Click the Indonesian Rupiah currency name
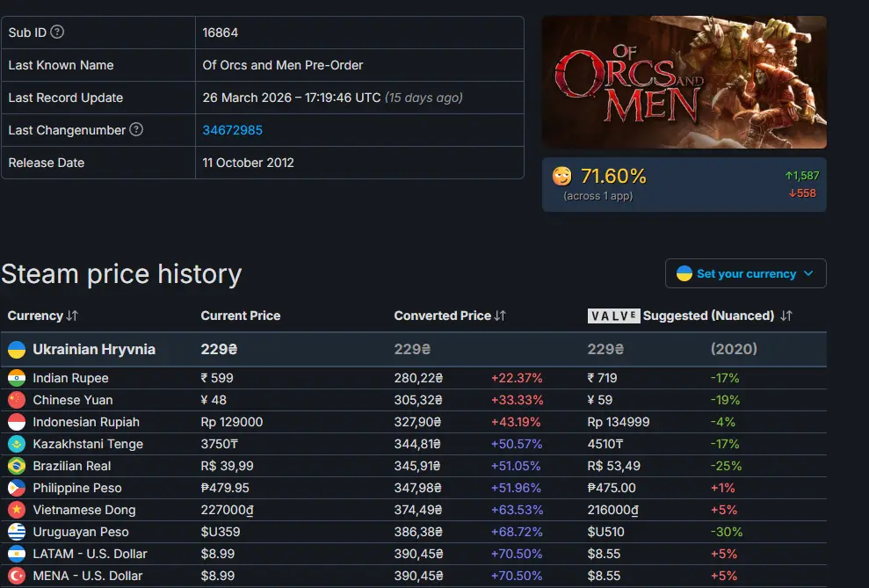869x588 pixels. [86, 422]
